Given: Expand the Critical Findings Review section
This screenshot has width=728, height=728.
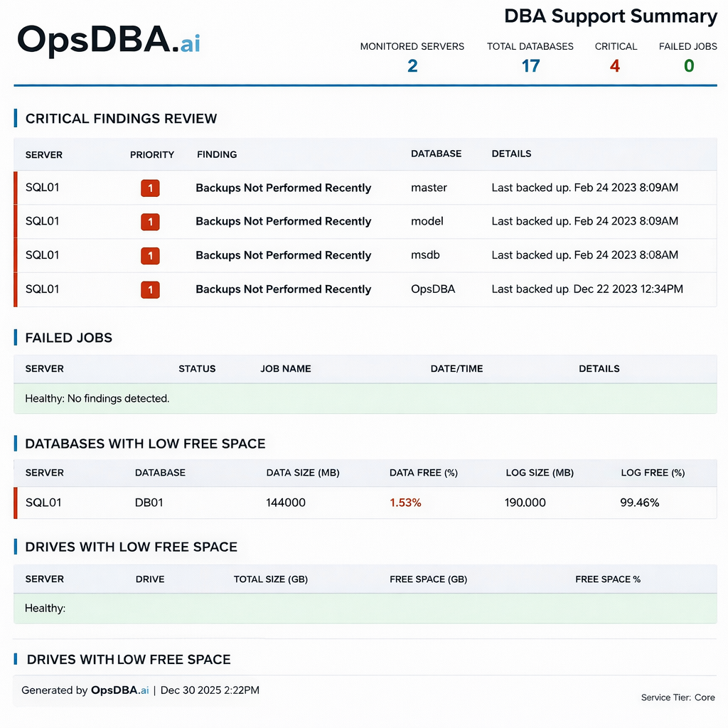Looking at the screenshot, I should [x=121, y=119].
